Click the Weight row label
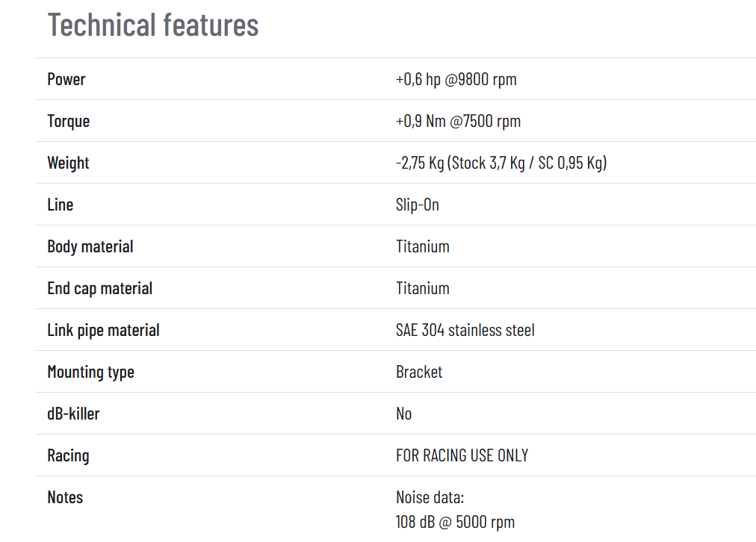756x542 pixels. click(x=68, y=163)
